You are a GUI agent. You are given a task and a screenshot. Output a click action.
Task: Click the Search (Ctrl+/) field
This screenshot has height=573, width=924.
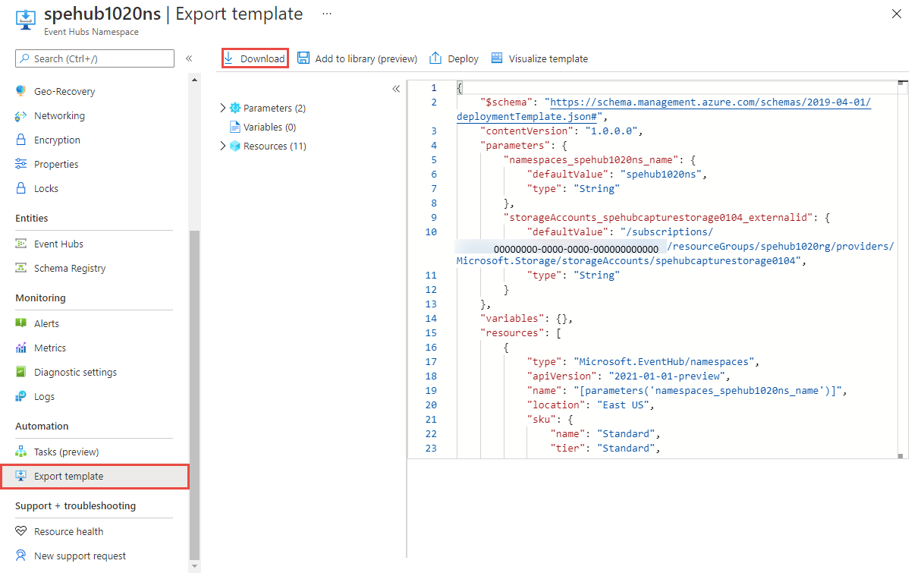[94, 58]
